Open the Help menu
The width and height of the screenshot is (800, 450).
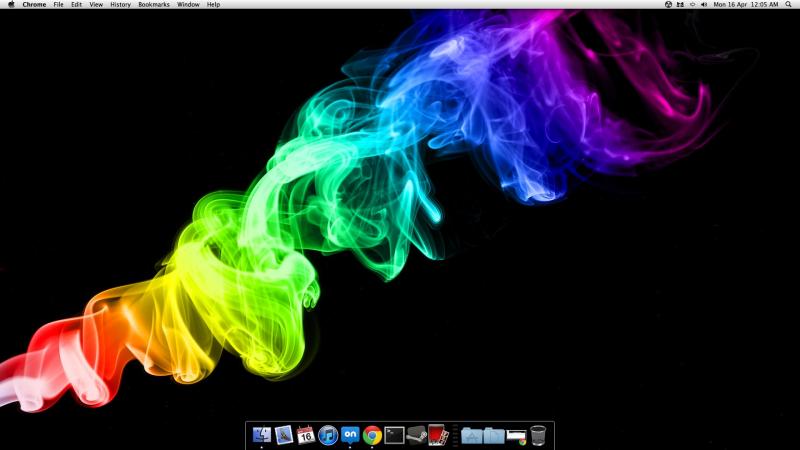tap(213, 4)
